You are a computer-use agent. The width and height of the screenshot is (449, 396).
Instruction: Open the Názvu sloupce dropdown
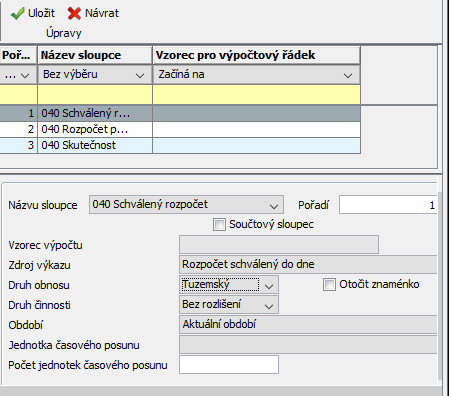pyautogui.click(x=186, y=205)
